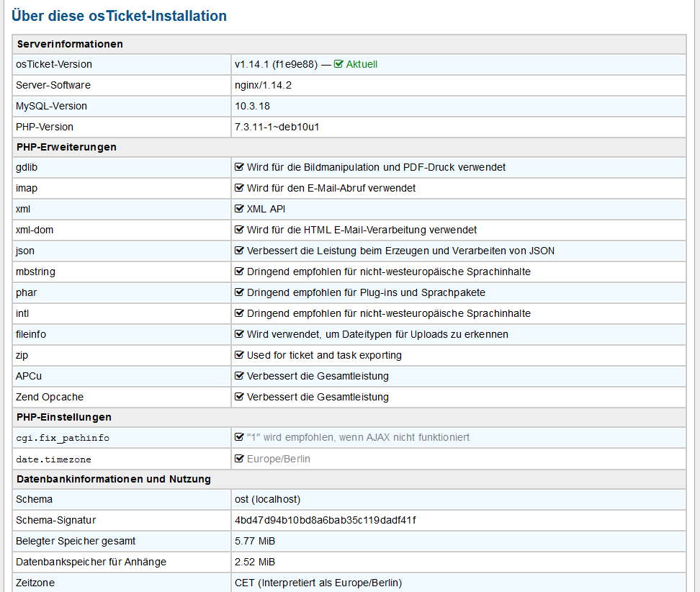Click the 2.52 MiB attachments value
This screenshot has height=592, width=700.
pyautogui.click(x=255, y=562)
